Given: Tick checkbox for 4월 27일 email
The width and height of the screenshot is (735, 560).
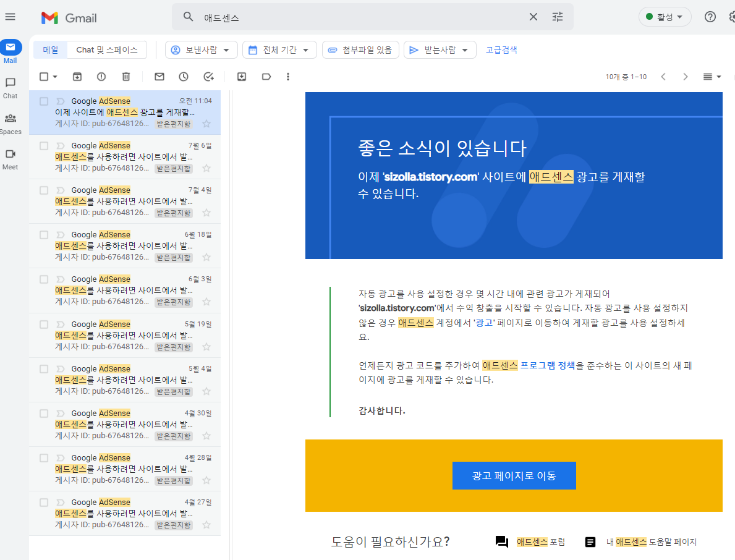Looking at the screenshot, I should tap(44, 503).
